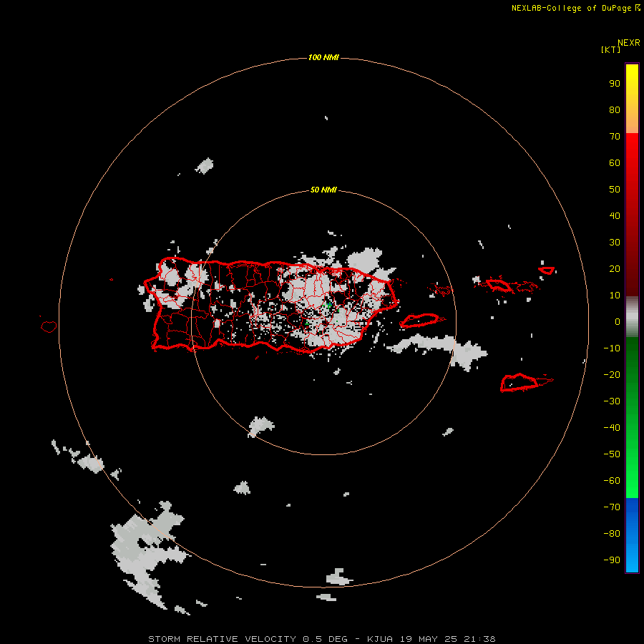Click the positive 90 scale label

click(615, 84)
